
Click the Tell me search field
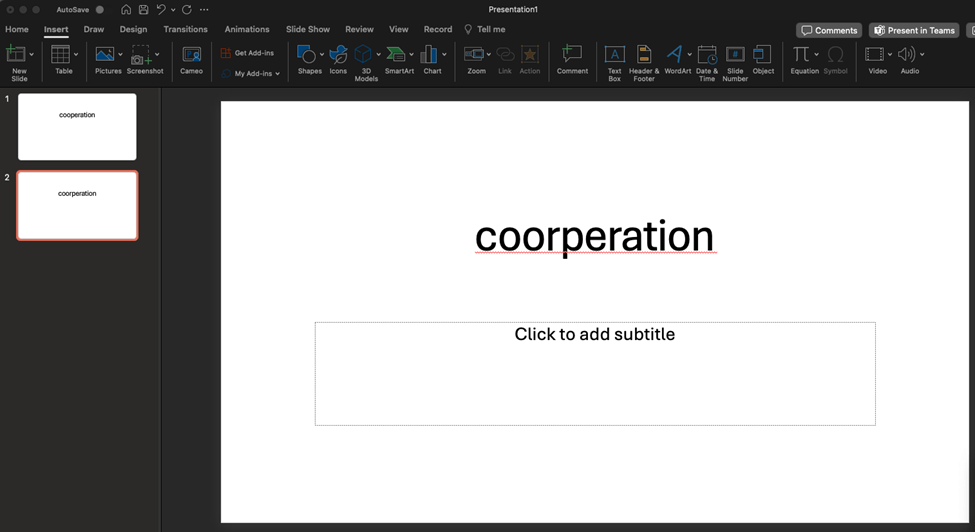[x=485, y=29]
